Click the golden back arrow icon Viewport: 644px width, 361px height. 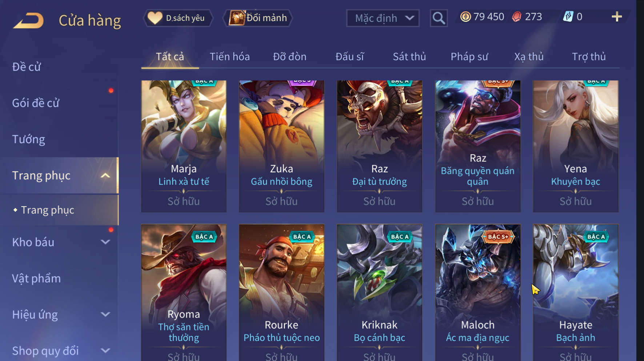click(28, 21)
